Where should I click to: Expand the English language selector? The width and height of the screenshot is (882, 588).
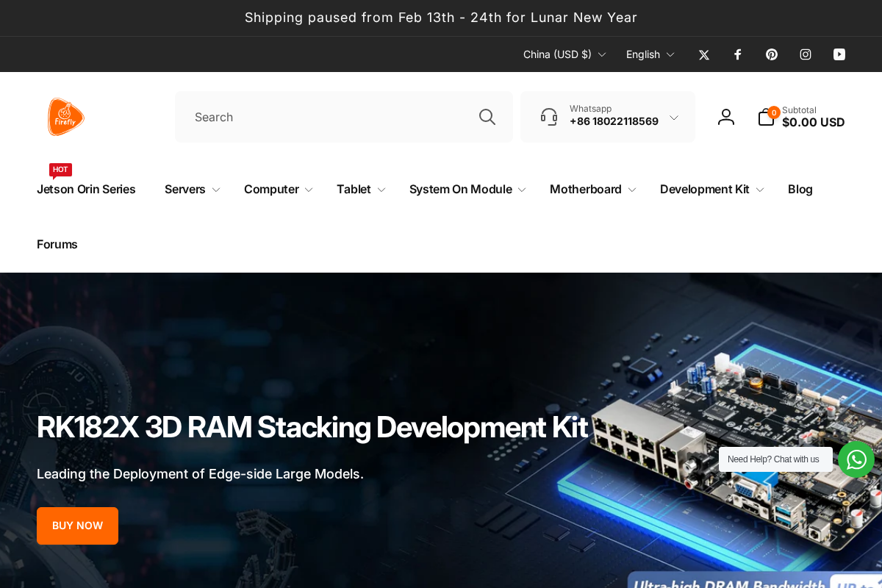pyautogui.click(x=650, y=54)
